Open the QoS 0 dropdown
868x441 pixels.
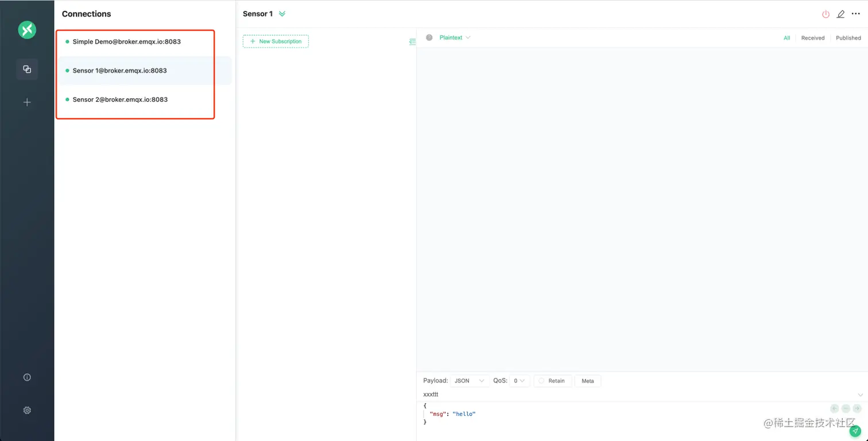click(519, 381)
